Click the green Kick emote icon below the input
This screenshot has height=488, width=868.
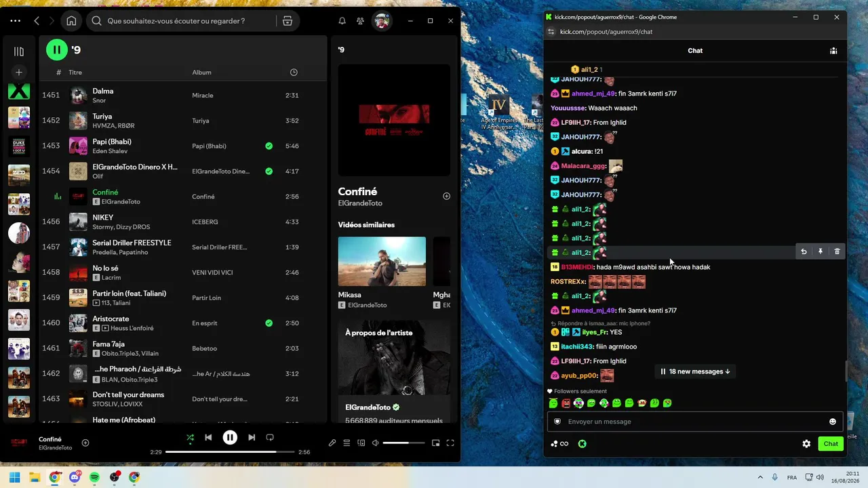(x=582, y=444)
